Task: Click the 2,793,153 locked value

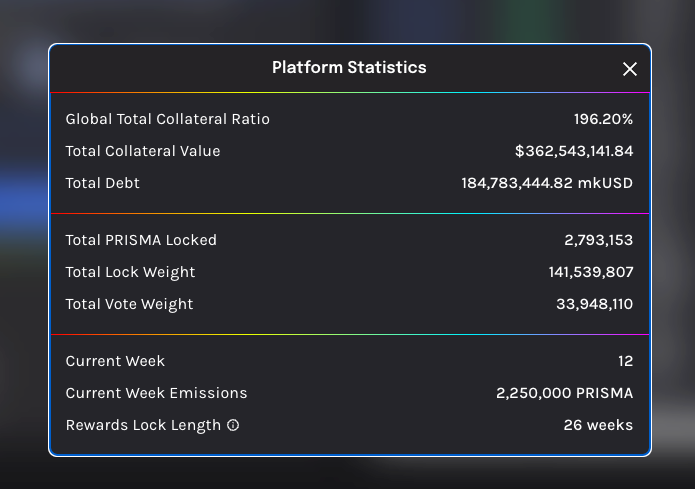Action: tap(598, 240)
